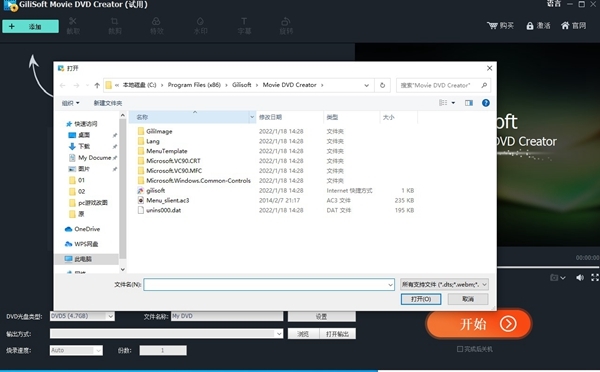The width and height of the screenshot is (600, 372).
Task: Expand the File name dropdown arrow
Action: click(390, 284)
